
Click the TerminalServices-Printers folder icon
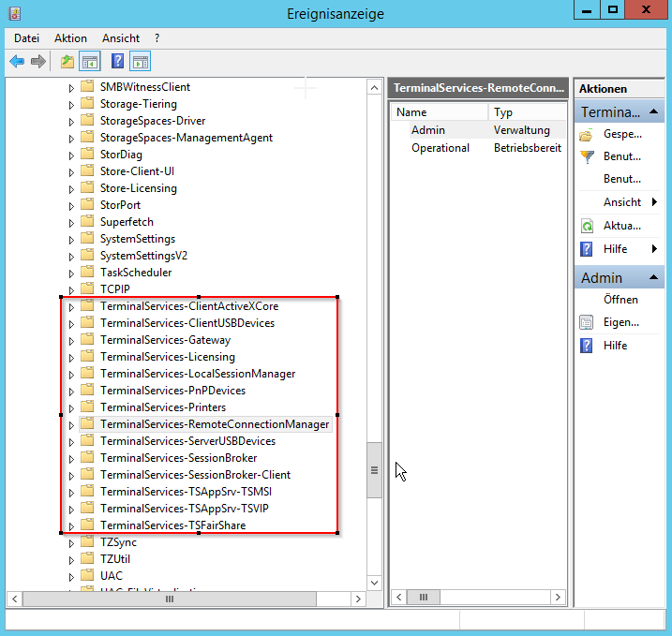[x=87, y=407]
